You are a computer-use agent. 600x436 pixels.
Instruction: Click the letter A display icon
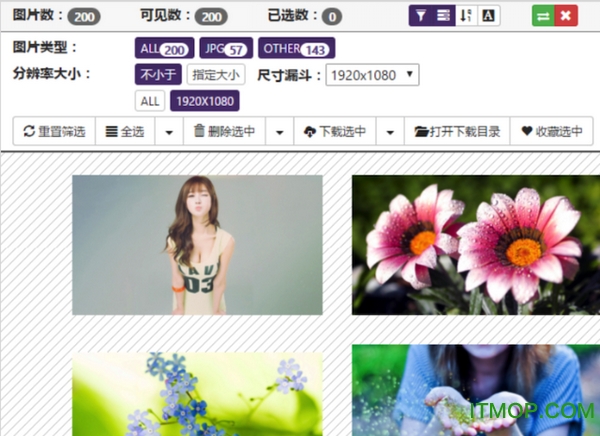489,16
